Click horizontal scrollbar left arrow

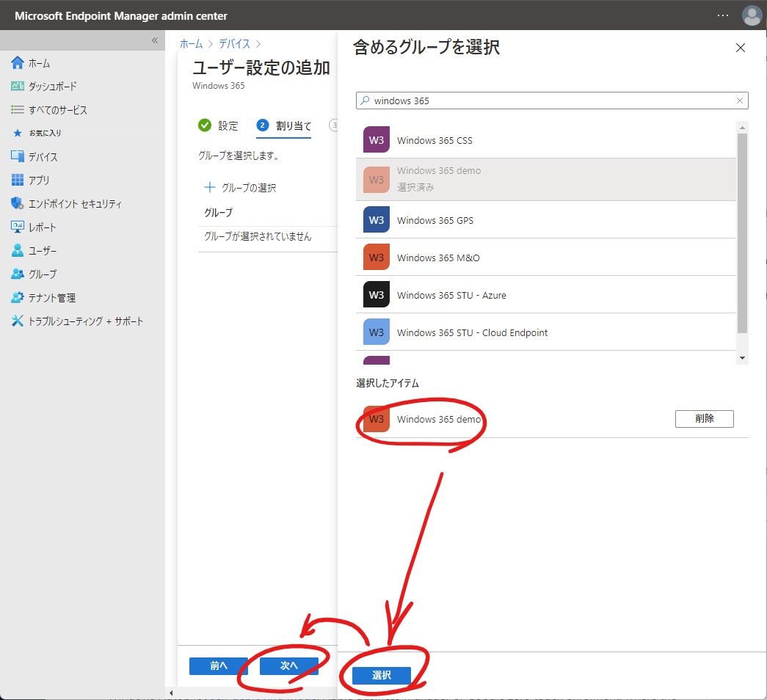point(171,693)
